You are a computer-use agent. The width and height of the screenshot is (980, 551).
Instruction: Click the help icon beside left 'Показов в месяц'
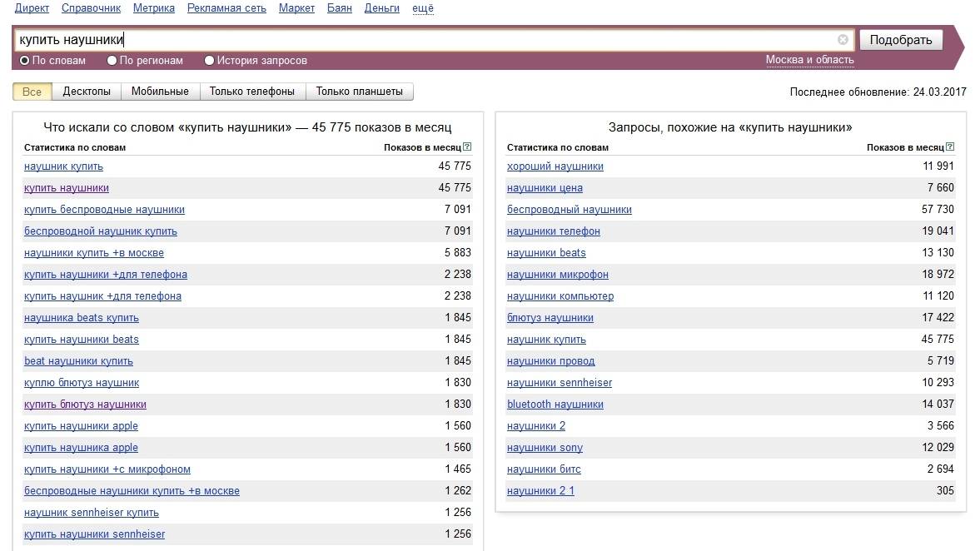[x=467, y=147]
